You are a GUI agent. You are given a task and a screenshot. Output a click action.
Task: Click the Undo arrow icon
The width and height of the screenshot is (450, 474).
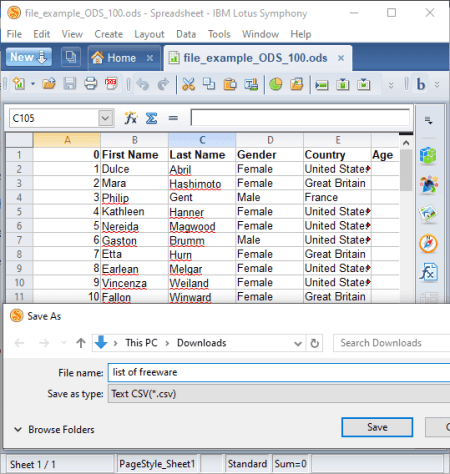pyautogui.click(x=142, y=84)
